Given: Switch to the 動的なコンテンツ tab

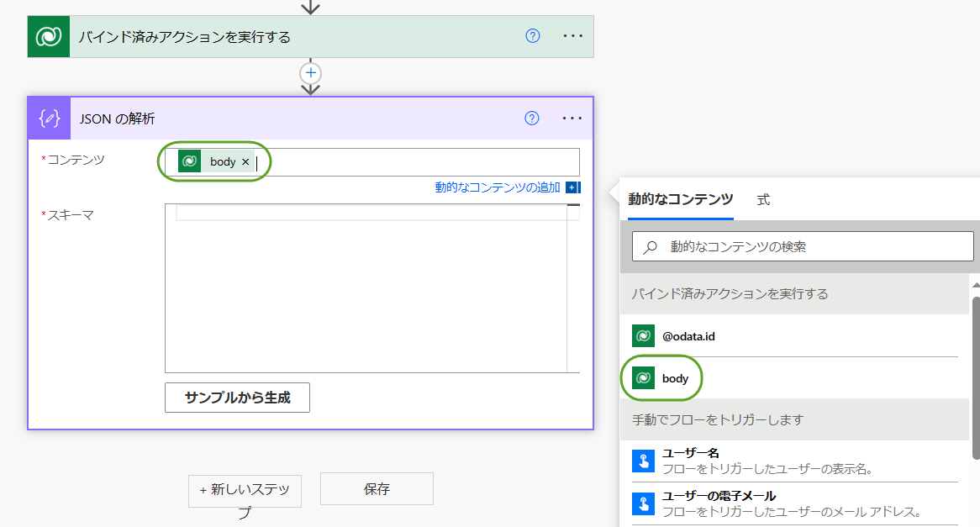Looking at the screenshot, I should pos(681,199).
